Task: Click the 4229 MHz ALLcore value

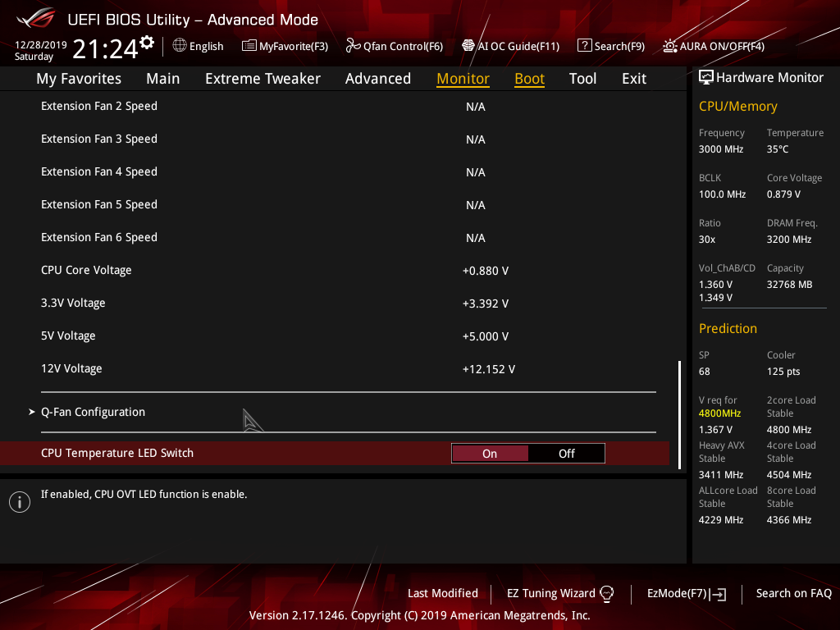Action: click(x=720, y=519)
